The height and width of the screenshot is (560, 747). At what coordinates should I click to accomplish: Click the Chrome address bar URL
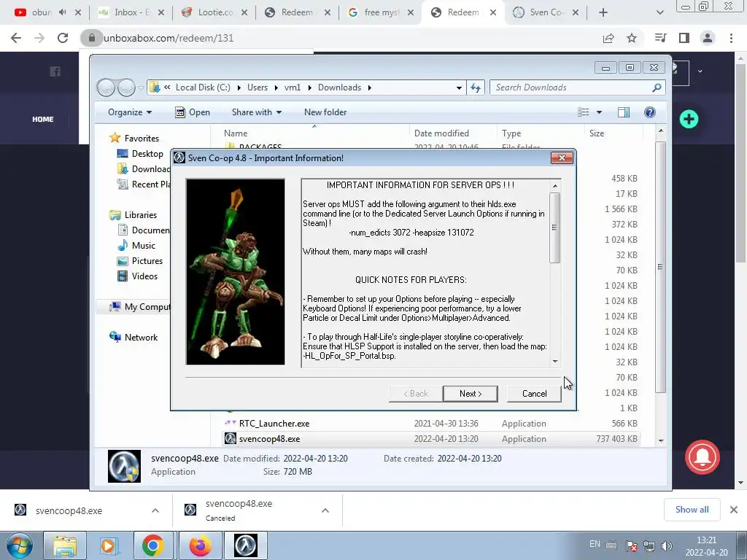169,38
